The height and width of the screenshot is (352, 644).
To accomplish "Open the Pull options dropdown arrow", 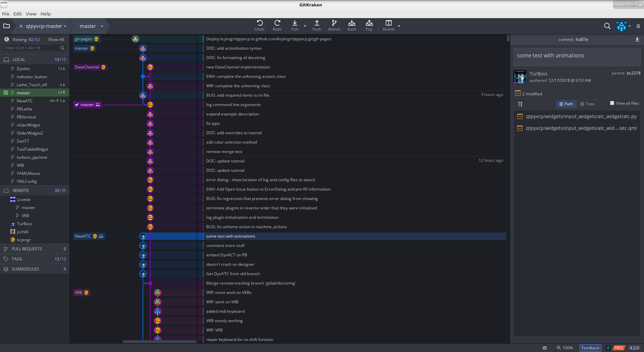I will point(305,26).
